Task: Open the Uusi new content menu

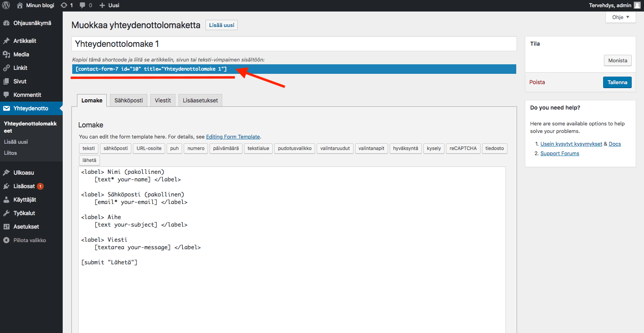Action: tap(110, 5)
